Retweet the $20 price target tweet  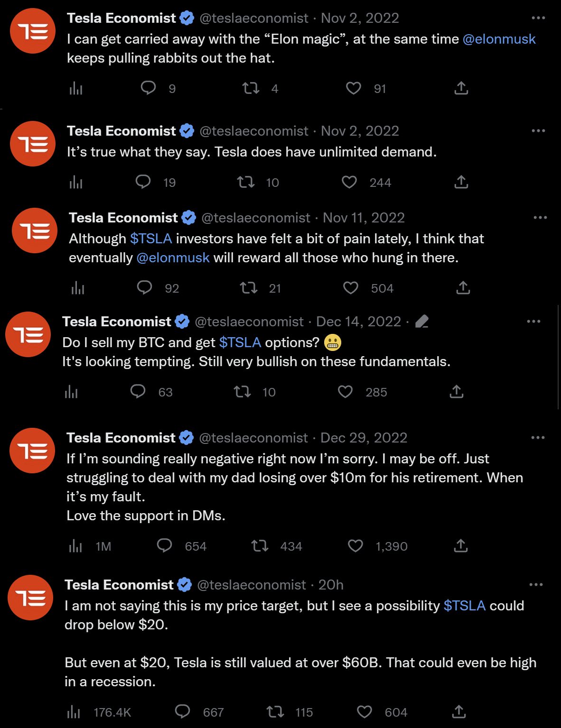pyautogui.click(x=275, y=712)
